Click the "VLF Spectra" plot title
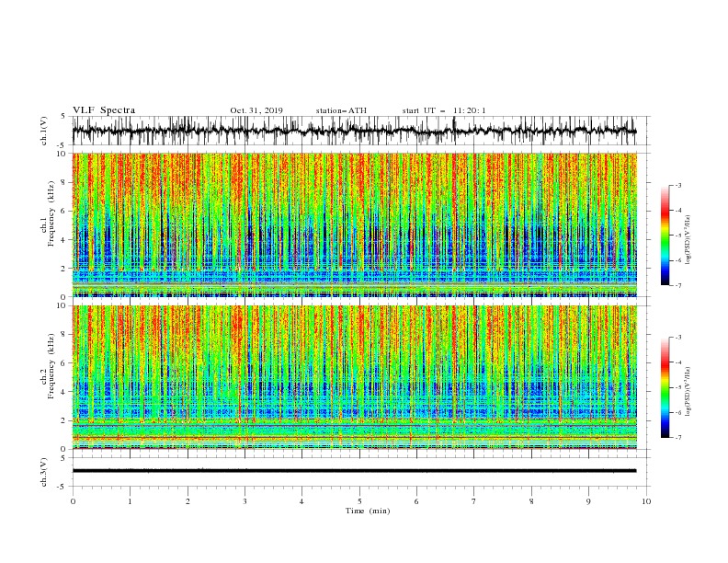The width and height of the screenshot is (728, 563). 104,110
